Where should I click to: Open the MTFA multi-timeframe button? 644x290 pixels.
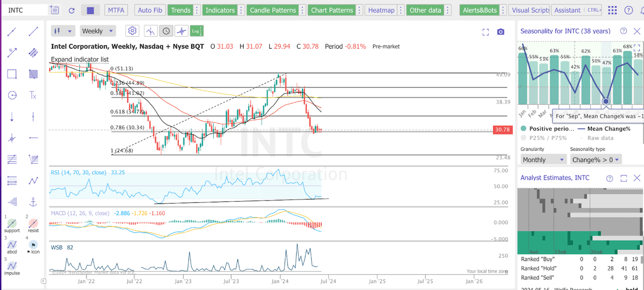[117, 10]
